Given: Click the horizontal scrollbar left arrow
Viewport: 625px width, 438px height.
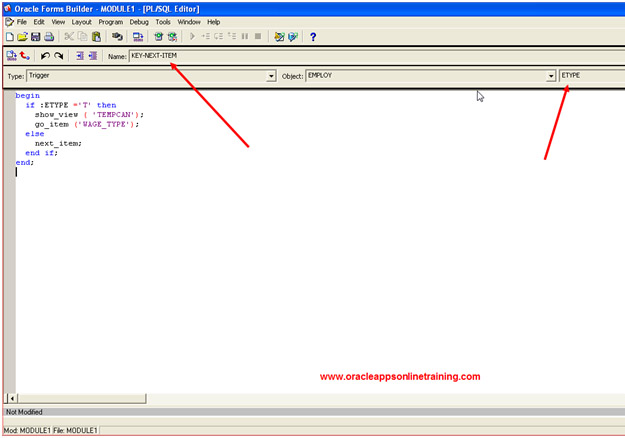Looking at the screenshot, I should (x=11, y=398).
